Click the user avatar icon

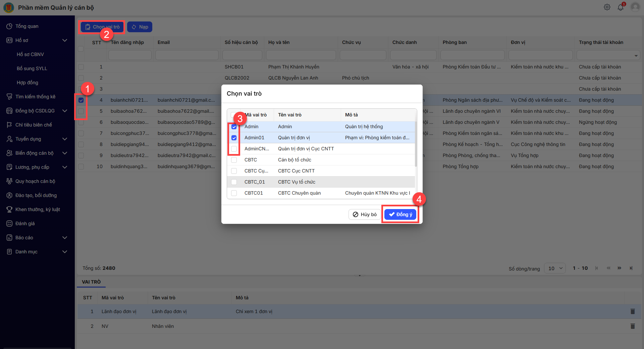(x=635, y=7)
